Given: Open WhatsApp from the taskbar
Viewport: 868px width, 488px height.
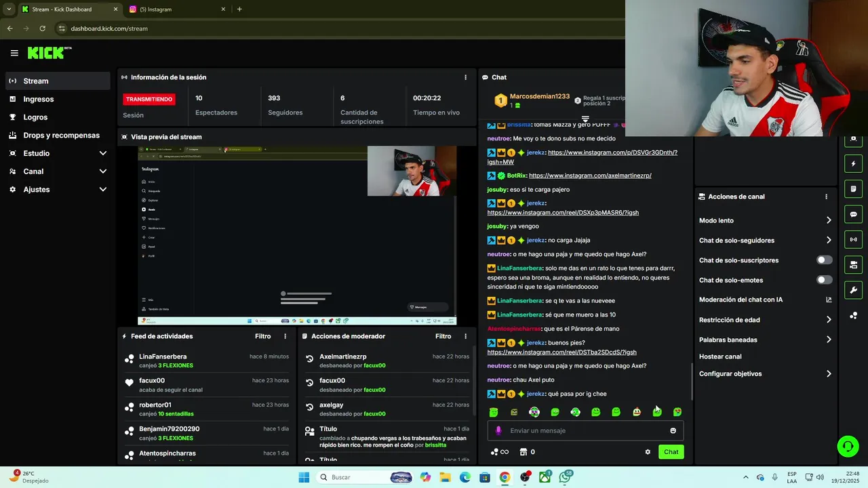Looking at the screenshot, I should [x=565, y=477].
